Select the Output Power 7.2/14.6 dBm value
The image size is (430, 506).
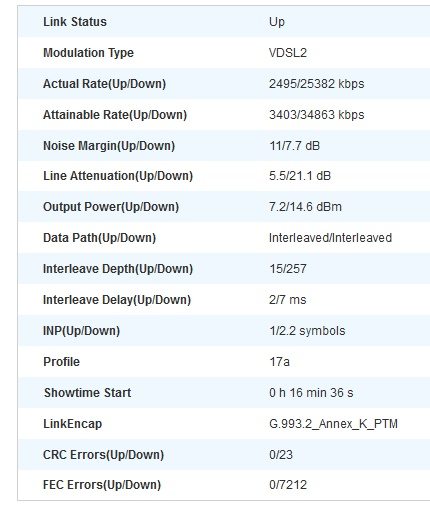305,207
